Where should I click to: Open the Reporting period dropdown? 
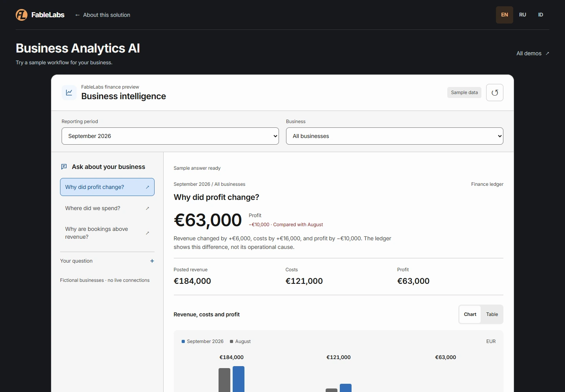[170, 136]
